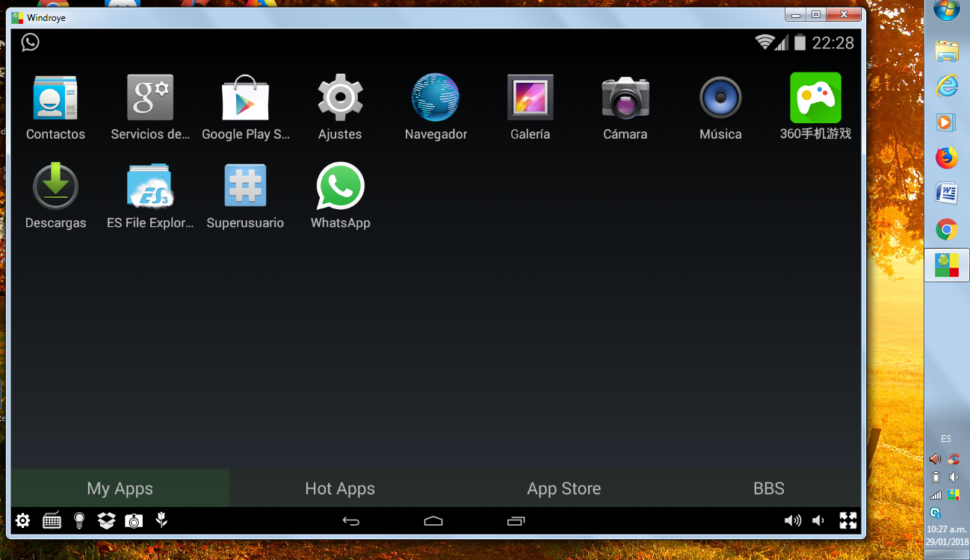Viewport: 970px width, 560px height.
Task: Open the WhatsApp notification in the status bar
Action: [30, 42]
